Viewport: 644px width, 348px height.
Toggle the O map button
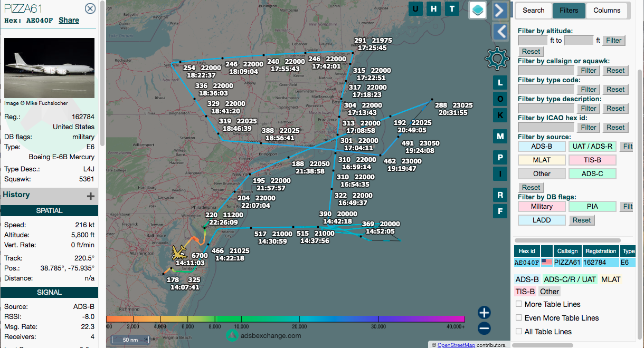tap(500, 99)
